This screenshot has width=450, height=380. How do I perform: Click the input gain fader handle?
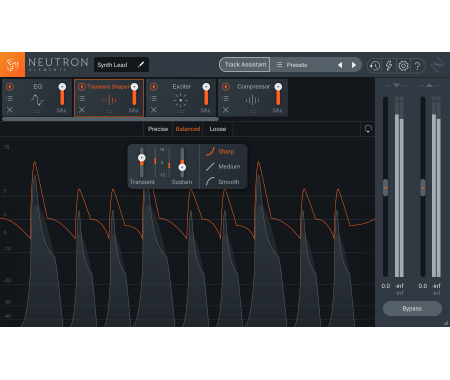pos(385,187)
